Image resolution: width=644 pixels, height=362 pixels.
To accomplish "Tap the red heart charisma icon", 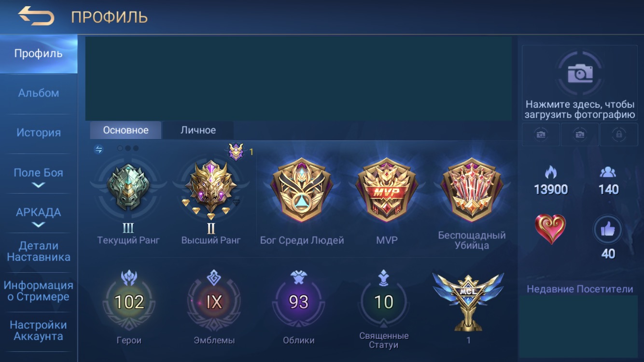I will click(550, 229).
